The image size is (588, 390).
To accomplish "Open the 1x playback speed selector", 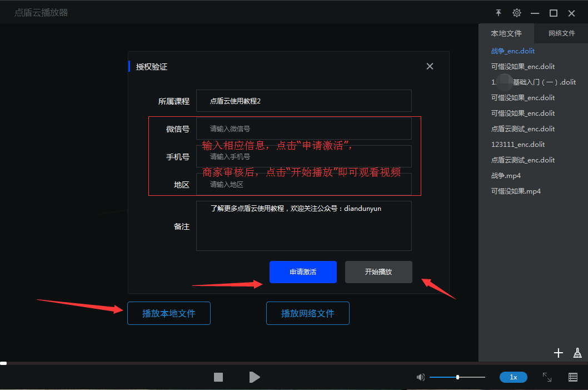I will (514, 377).
